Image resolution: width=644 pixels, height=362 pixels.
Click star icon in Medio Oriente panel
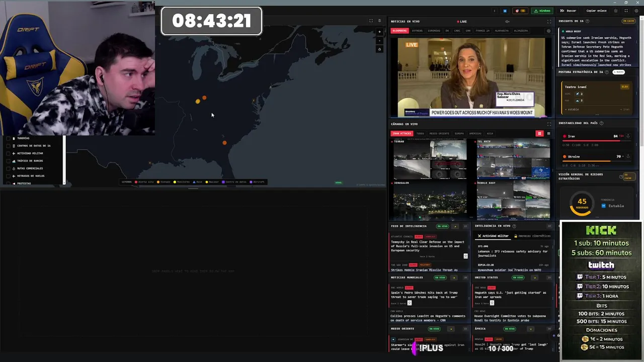click(x=451, y=329)
